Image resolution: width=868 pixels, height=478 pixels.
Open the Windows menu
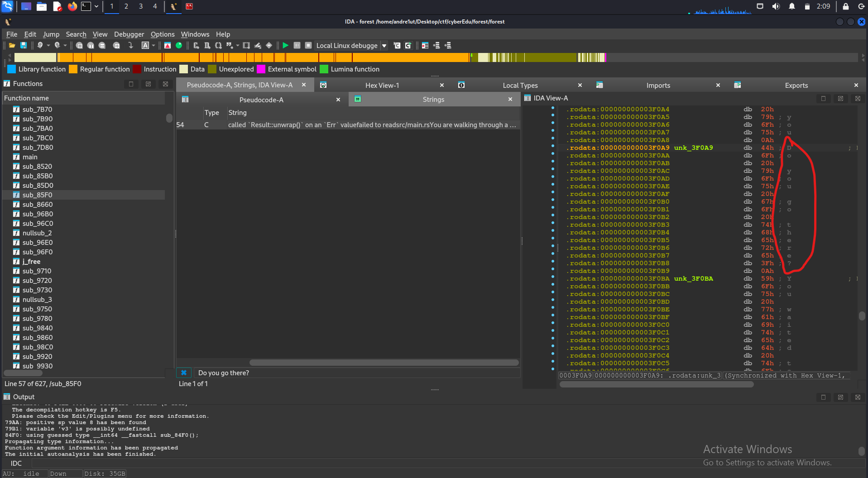point(195,34)
